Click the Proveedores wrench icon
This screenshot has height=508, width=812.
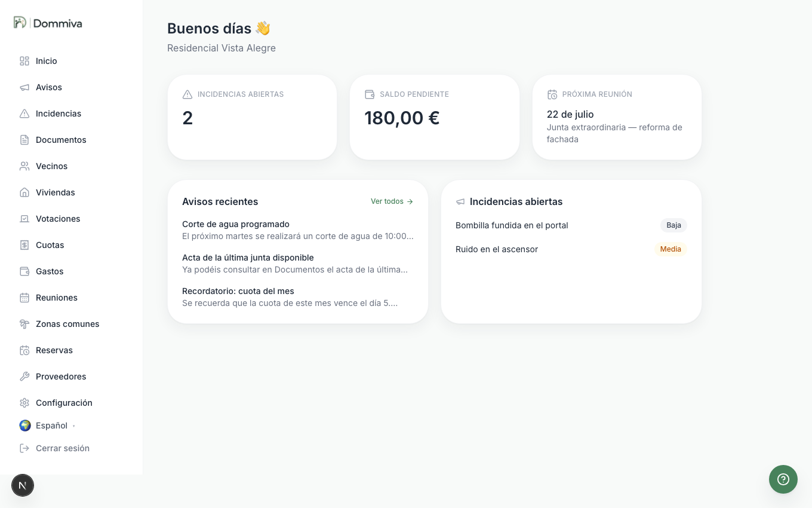click(24, 377)
